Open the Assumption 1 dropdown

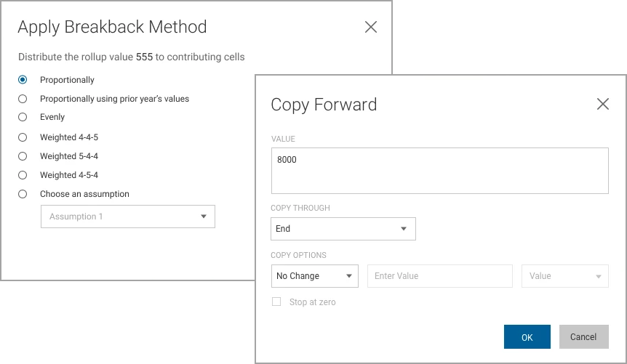tap(128, 217)
